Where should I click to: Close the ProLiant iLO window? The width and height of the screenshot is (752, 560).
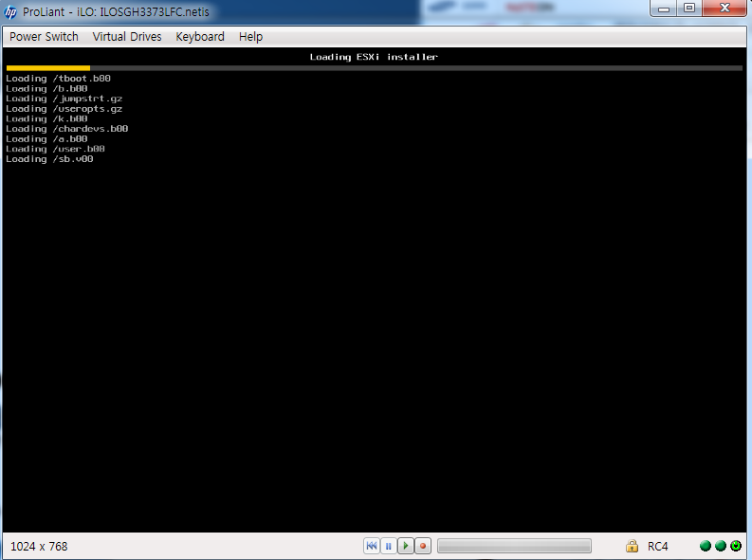click(x=724, y=9)
